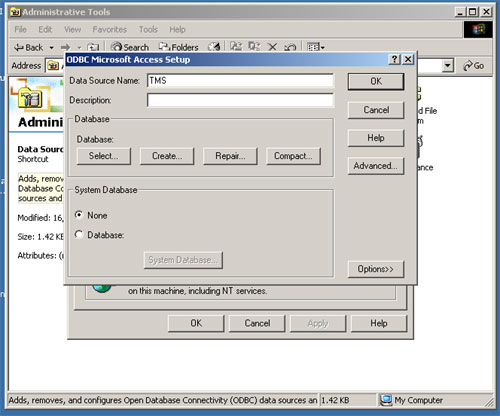Screen dimensions: 500x416
Task: Select the None radio button
Action: coord(79,215)
